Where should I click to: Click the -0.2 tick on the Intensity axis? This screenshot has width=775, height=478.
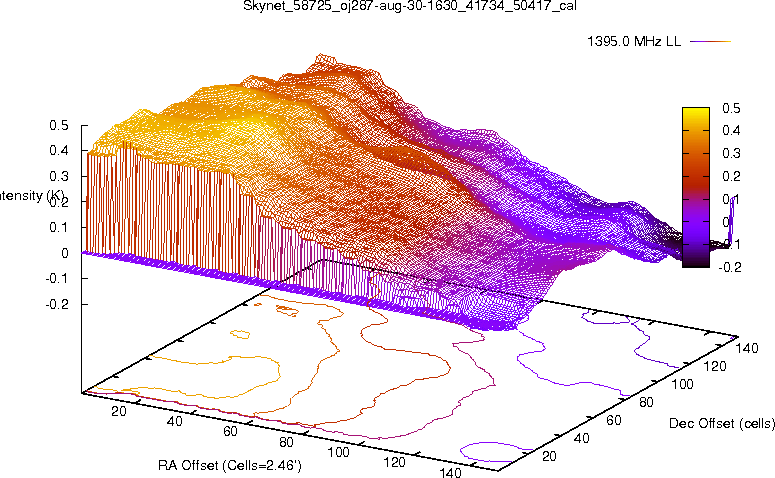tap(57, 304)
